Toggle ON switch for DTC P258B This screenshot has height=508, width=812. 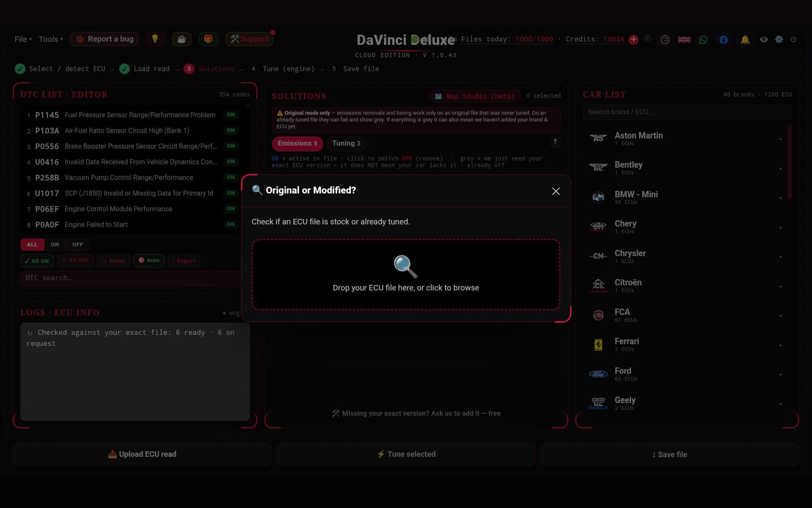tap(231, 177)
